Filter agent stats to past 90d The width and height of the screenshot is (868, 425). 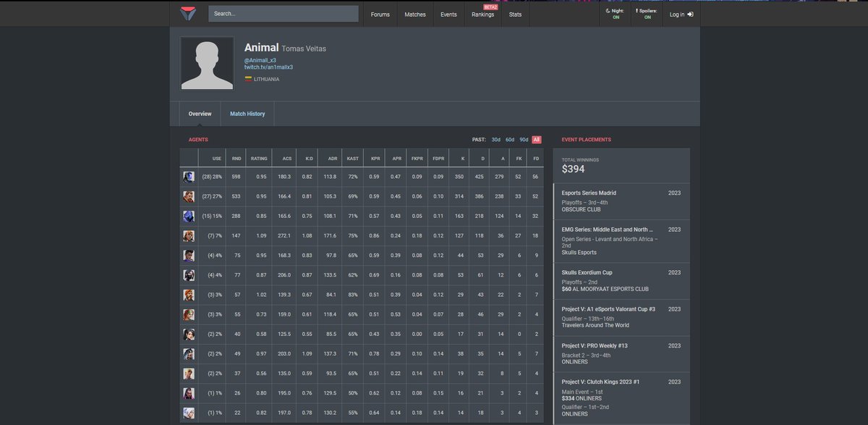coord(524,139)
